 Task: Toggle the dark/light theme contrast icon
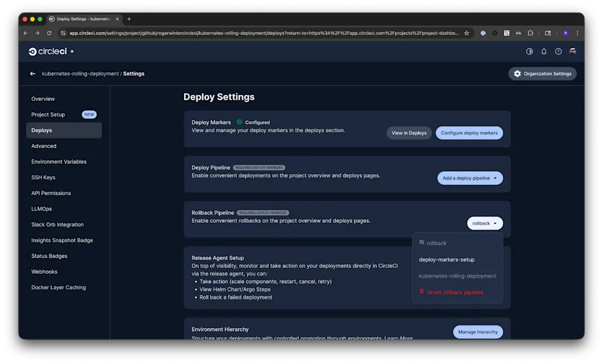click(x=530, y=51)
